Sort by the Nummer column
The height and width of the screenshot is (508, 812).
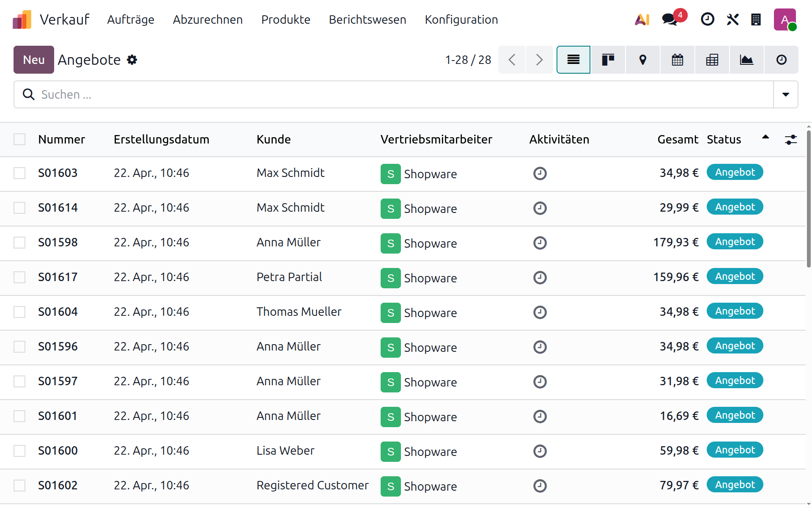coord(61,139)
